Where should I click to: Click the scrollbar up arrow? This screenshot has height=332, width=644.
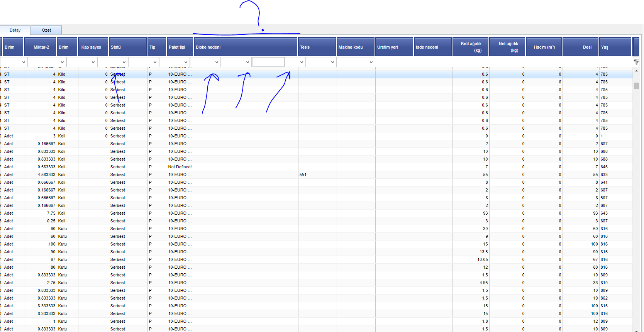click(x=636, y=71)
